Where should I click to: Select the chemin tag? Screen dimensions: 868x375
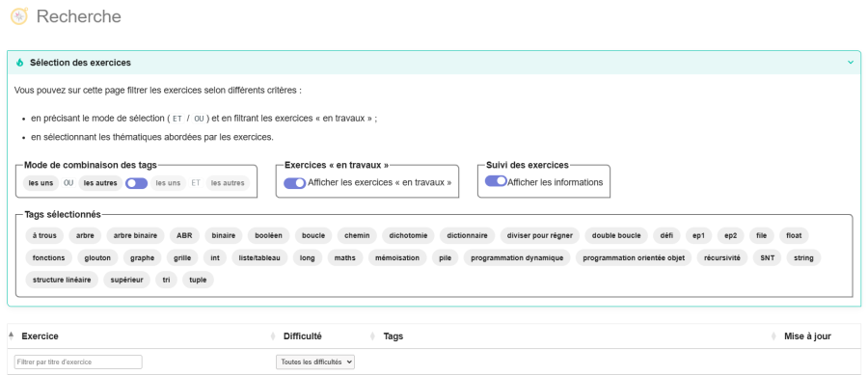click(x=357, y=235)
